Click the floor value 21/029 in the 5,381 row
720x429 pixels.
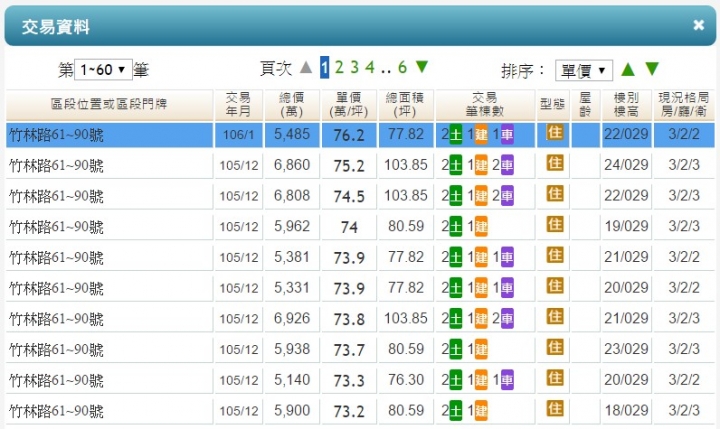626,257
